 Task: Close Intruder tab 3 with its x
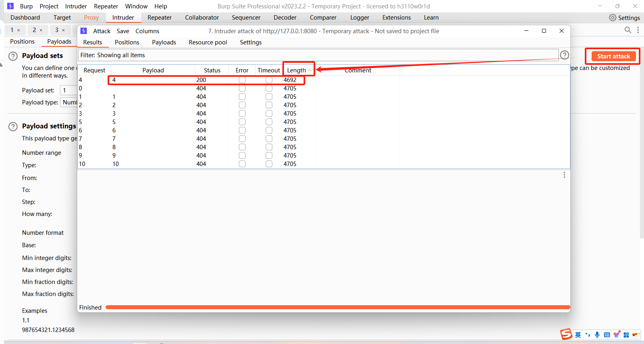[63, 30]
